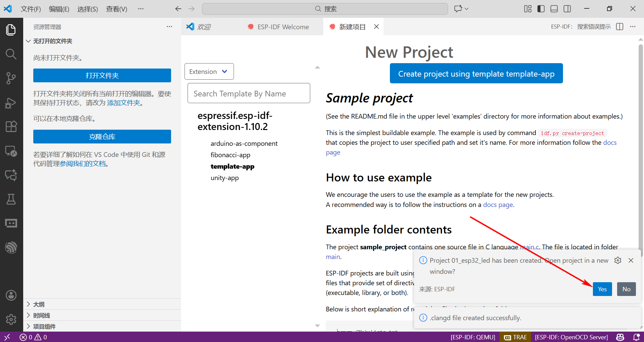644x342 pixels.
Task: Click ESP-IDF: OpenOCD Server status entry
Action: [571, 337]
